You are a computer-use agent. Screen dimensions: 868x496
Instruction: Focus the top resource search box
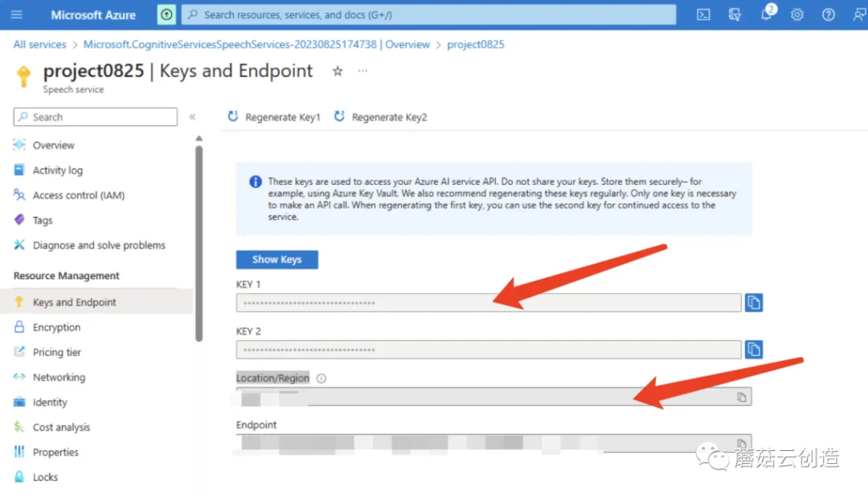pyautogui.click(x=429, y=14)
